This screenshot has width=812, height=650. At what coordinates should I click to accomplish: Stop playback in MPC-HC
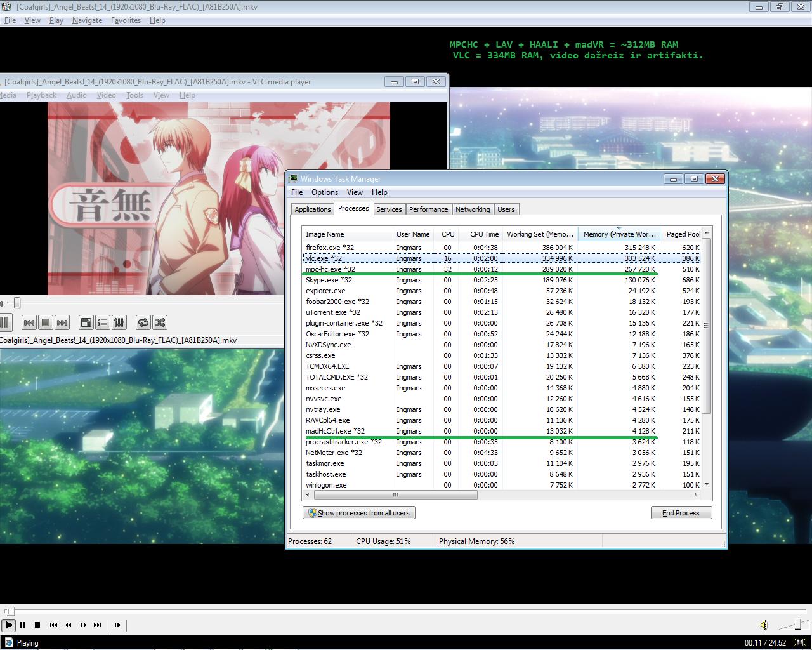coord(37,625)
